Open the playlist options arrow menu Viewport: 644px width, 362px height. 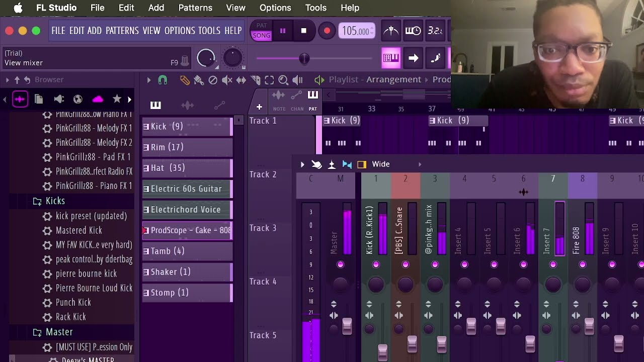pyautogui.click(x=148, y=80)
